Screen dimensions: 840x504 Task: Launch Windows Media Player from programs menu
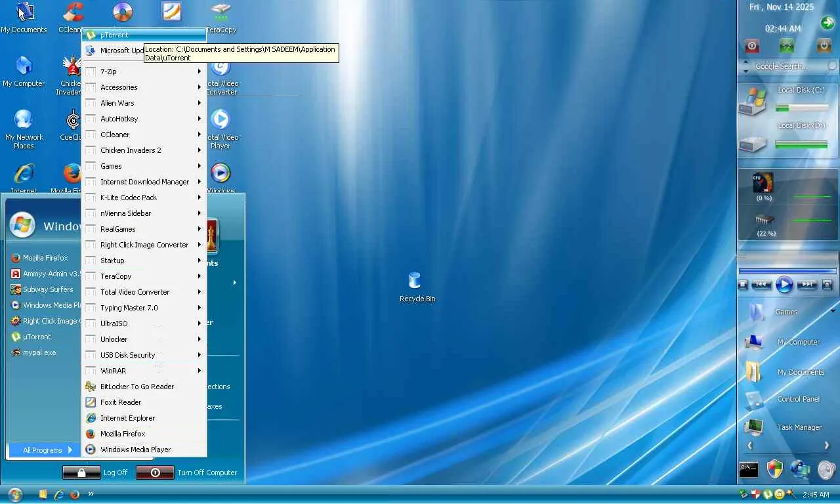pos(144,450)
